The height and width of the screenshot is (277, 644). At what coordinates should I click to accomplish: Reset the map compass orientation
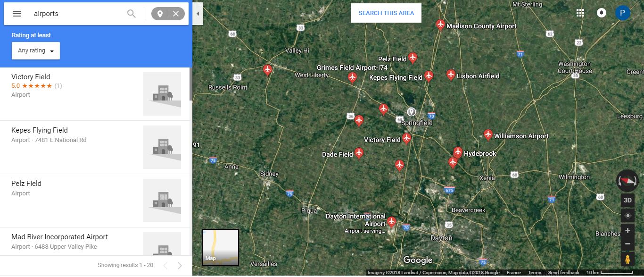pos(627,181)
